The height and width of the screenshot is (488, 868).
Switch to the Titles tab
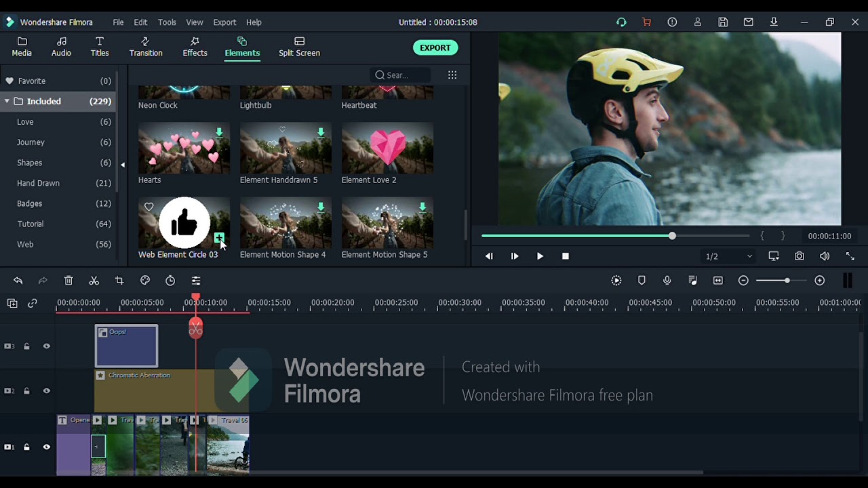[x=100, y=47]
